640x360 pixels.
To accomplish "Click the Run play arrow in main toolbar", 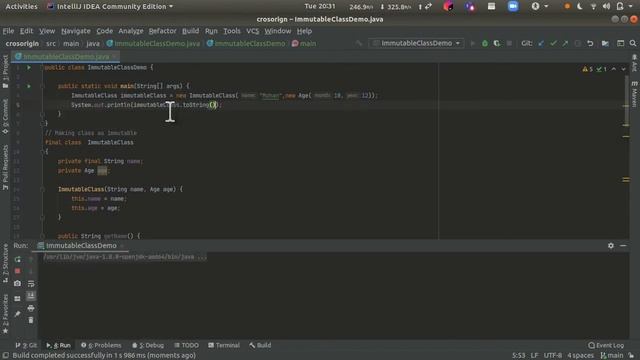I will click(x=473, y=43).
